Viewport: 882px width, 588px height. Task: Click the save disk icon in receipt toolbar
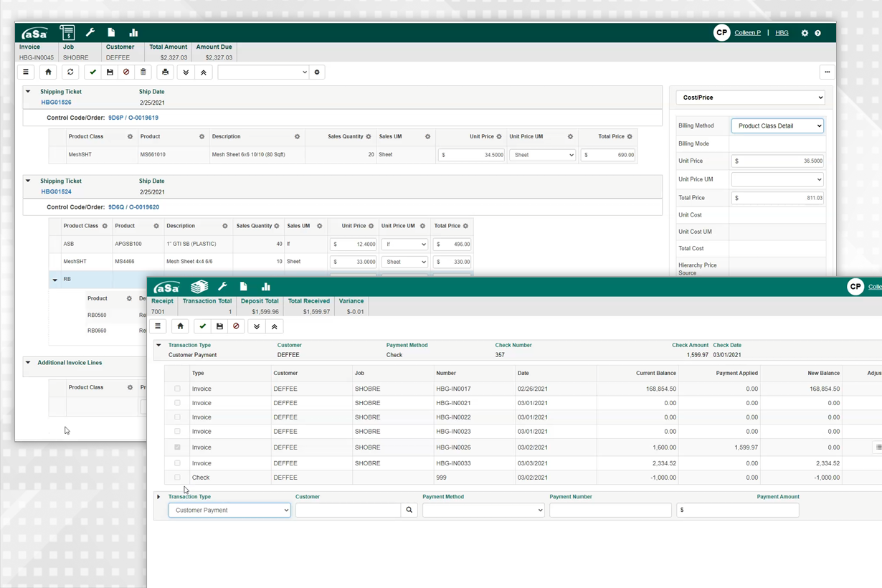coord(219,327)
